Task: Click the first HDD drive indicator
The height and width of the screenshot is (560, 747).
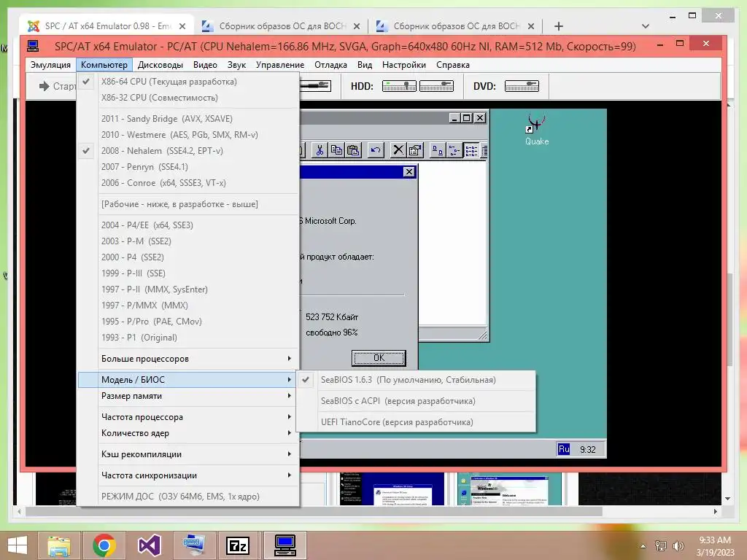Action: coord(399,86)
